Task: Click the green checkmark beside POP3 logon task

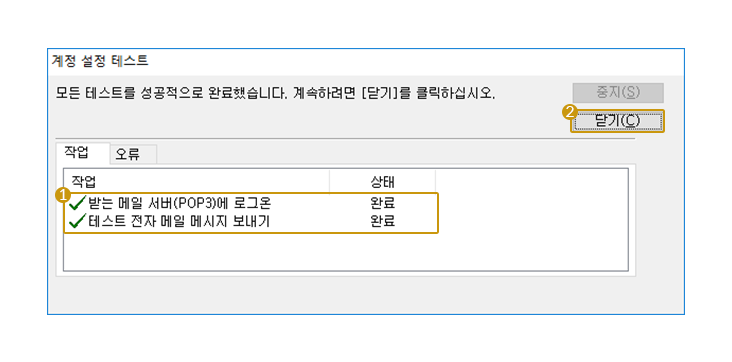Action: tap(77, 204)
